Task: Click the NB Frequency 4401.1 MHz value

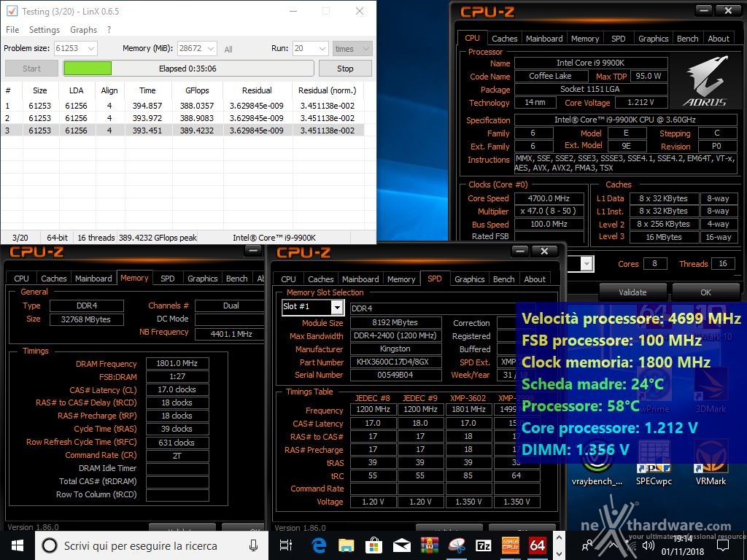Action: [x=231, y=334]
